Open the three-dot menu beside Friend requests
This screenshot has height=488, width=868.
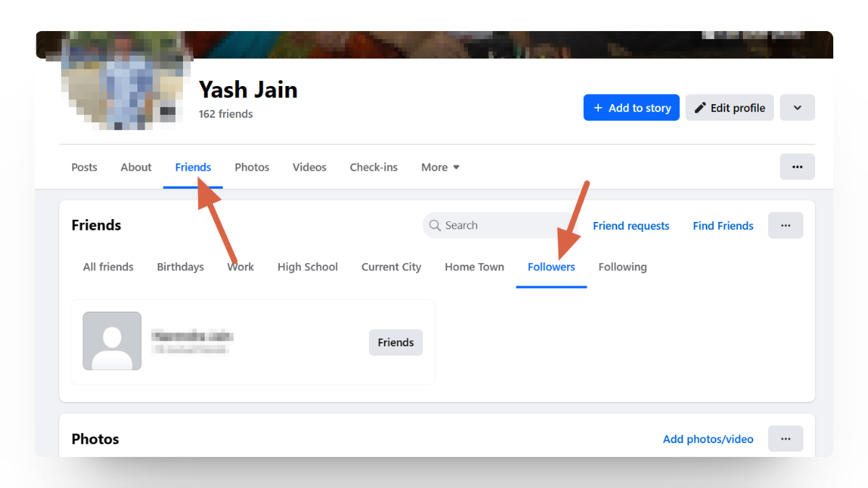[786, 225]
